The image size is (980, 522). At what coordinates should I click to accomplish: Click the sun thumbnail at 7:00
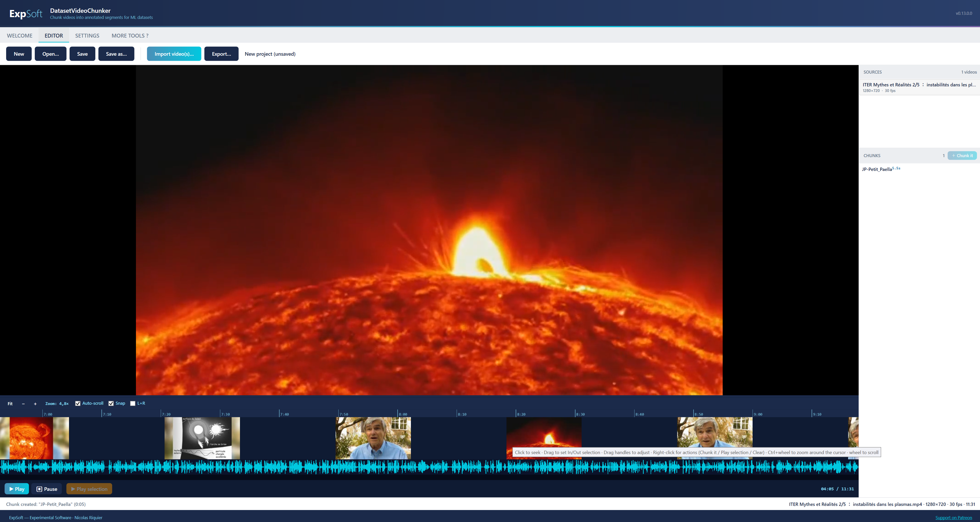click(34, 438)
